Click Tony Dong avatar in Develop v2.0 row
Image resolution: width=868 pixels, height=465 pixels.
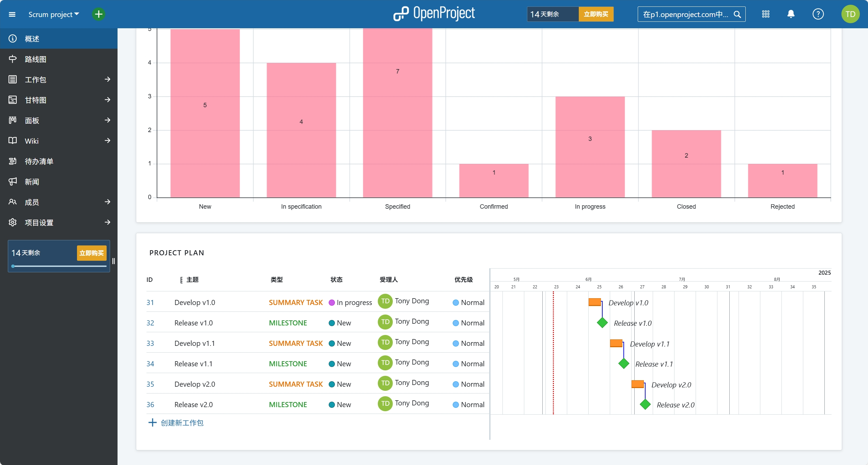pos(385,383)
